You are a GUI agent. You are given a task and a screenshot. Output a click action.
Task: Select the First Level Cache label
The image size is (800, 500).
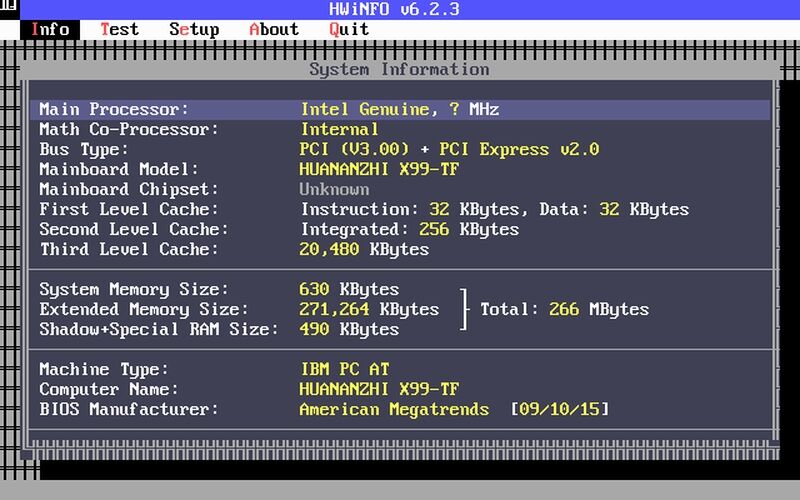click(x=129, y=209)
